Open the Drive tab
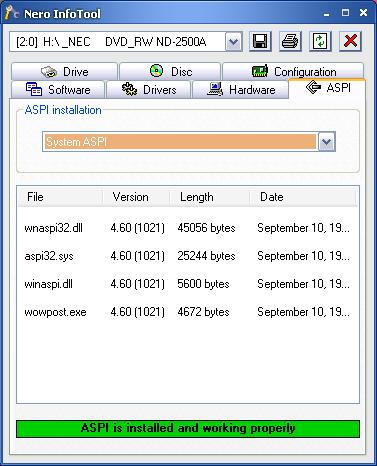Viewport: 377px width, 466px height. pos(64,71)
